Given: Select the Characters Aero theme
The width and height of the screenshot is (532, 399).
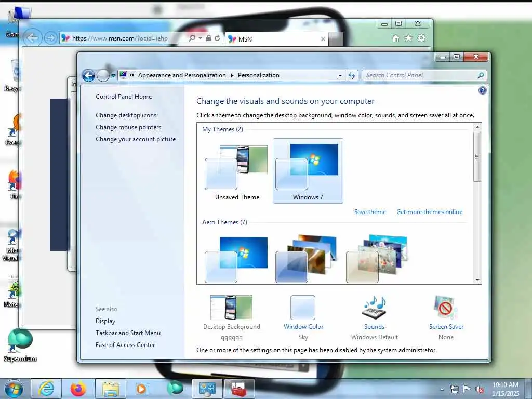Looking at the screenshot, I should tap(377, 260).
